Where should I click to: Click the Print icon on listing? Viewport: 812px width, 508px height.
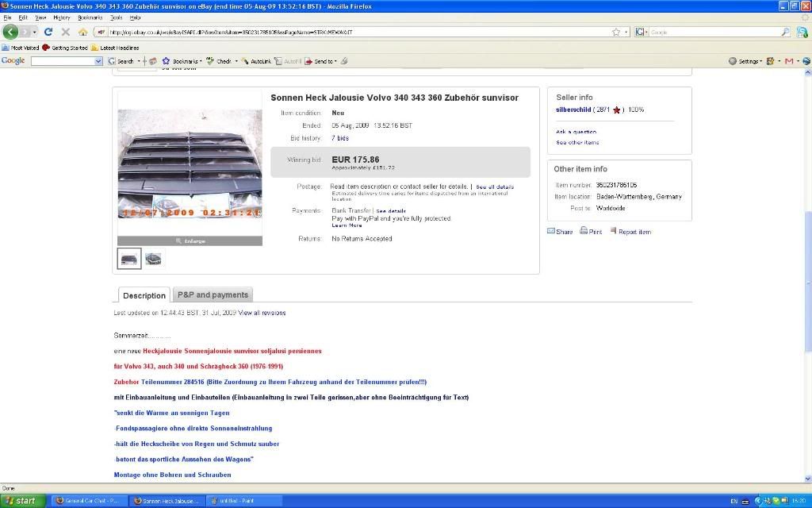591,232
